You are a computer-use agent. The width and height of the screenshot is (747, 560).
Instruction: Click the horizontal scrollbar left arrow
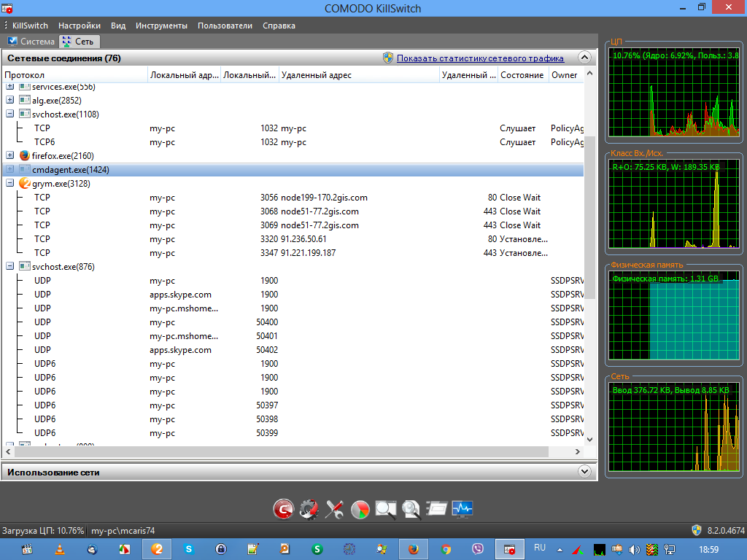tap(8, 451)
